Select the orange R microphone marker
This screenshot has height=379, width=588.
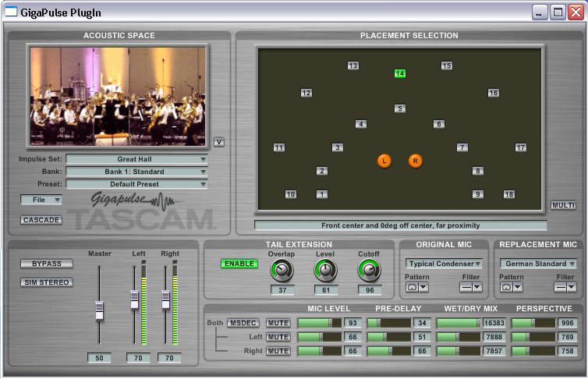point(415,161)
